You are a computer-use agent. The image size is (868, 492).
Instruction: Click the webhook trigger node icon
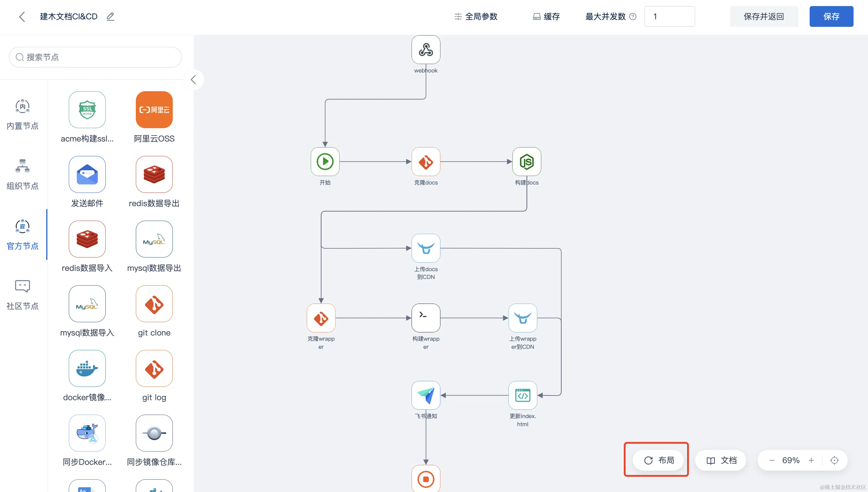coord(426,50)
